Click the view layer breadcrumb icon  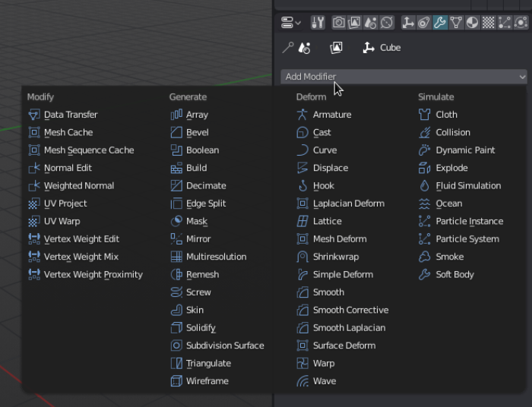click(x=336, y=47)
